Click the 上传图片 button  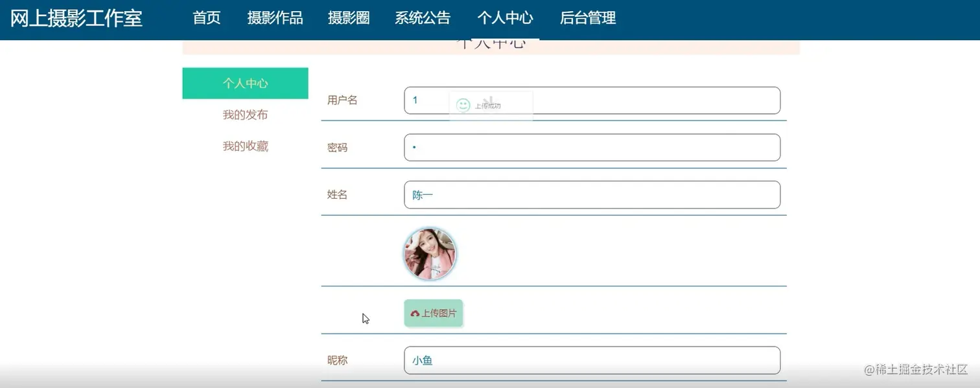[433, 313]
